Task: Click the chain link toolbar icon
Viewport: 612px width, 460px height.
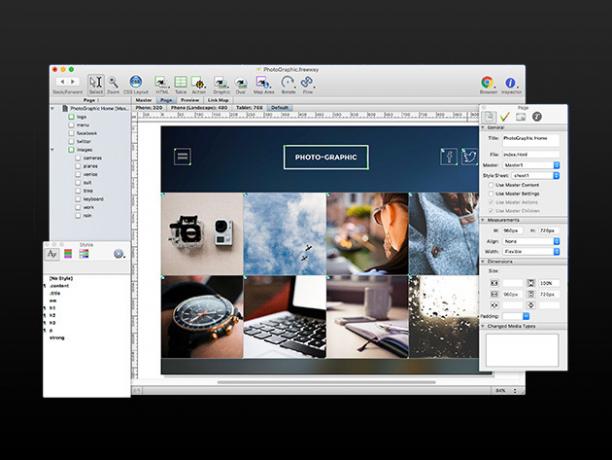Action: coord(308,84)
